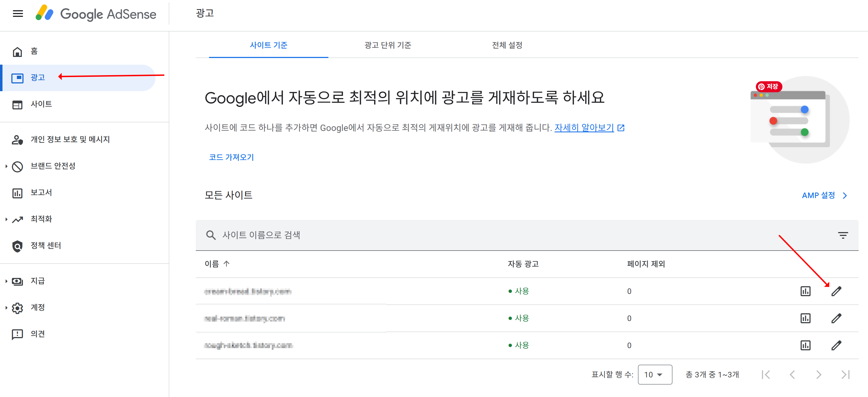Select the 보고서 reports icon

click(17, 193)
